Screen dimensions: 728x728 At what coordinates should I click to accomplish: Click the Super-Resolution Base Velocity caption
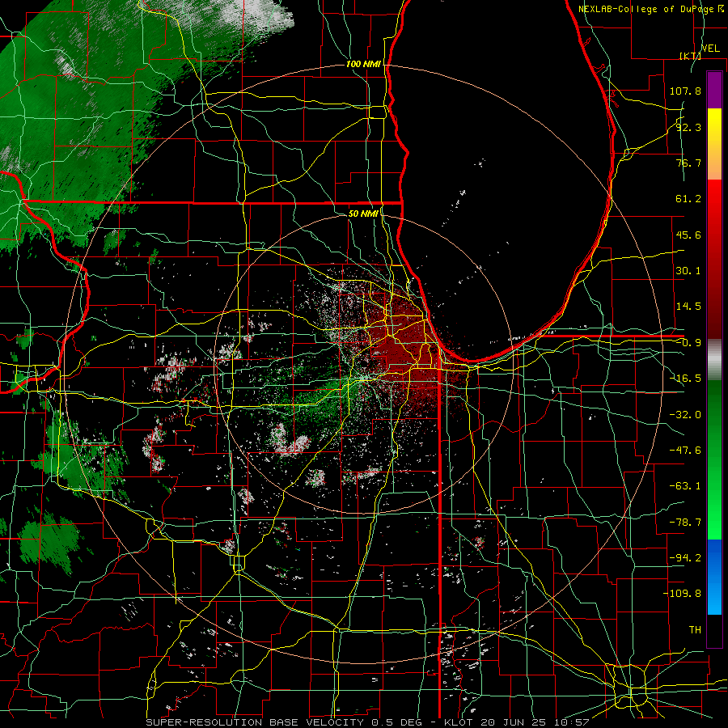pyautogui.click(x=368, y=722)
